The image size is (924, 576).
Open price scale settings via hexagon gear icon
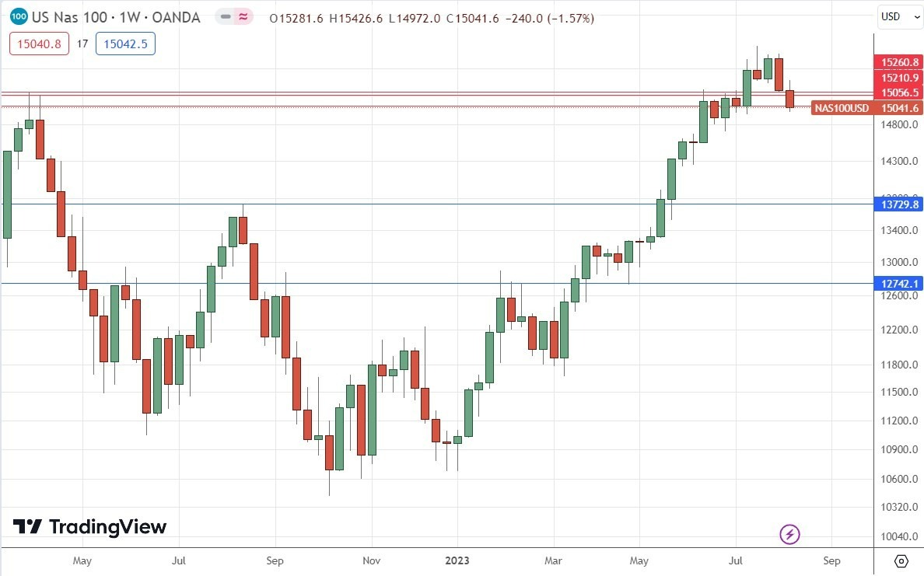tap(901, 560)
